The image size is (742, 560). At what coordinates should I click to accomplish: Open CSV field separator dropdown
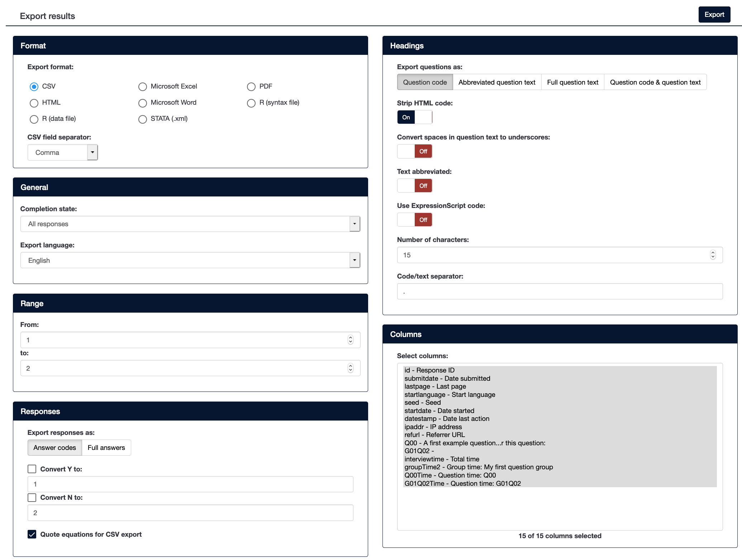tap(92, 152)
